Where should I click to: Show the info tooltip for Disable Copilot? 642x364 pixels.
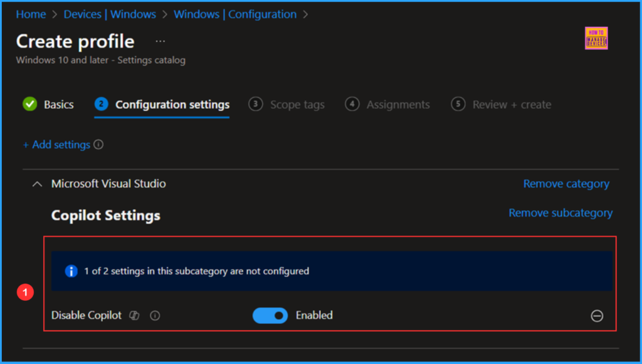[155, 315]
